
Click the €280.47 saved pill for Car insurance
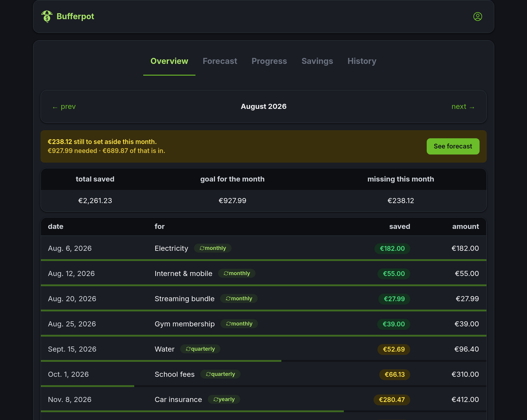(x=391, y=399)
